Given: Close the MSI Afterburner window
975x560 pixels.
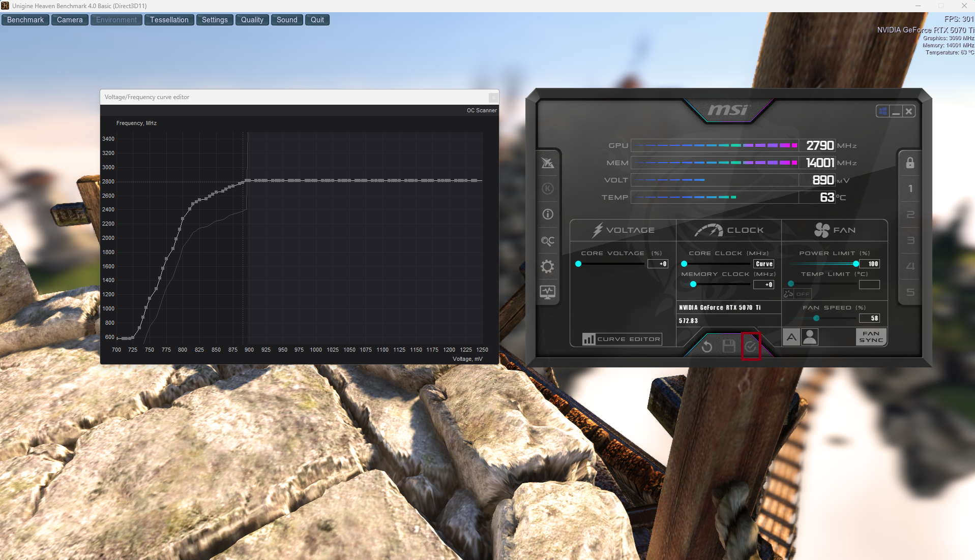Looking at the screenshot, I should [x=909, y=111].
